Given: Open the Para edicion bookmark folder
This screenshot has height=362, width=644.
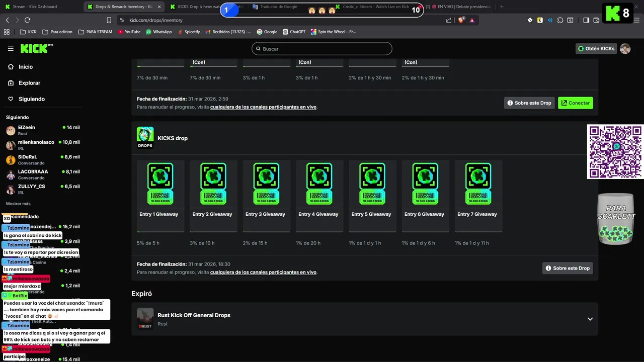Looking at the screenshot, I should (57, 32).
